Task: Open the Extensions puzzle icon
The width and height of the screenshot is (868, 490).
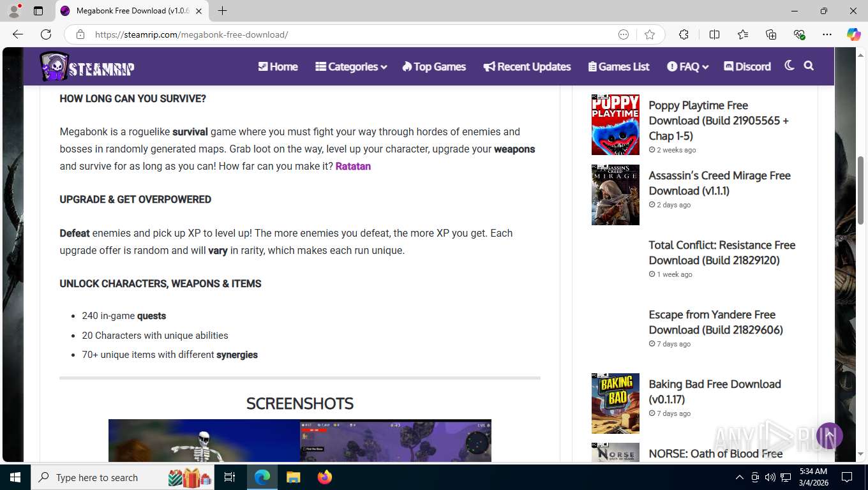Action: point(684,34)
